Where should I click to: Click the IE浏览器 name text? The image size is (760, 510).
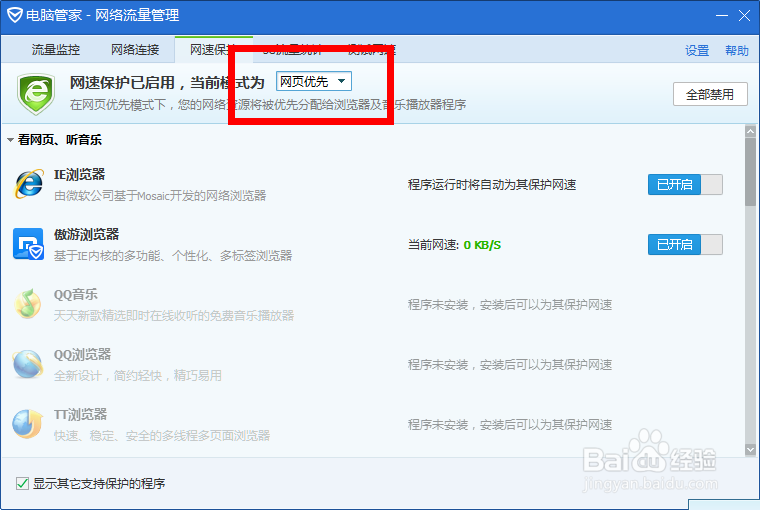point(79,175)
